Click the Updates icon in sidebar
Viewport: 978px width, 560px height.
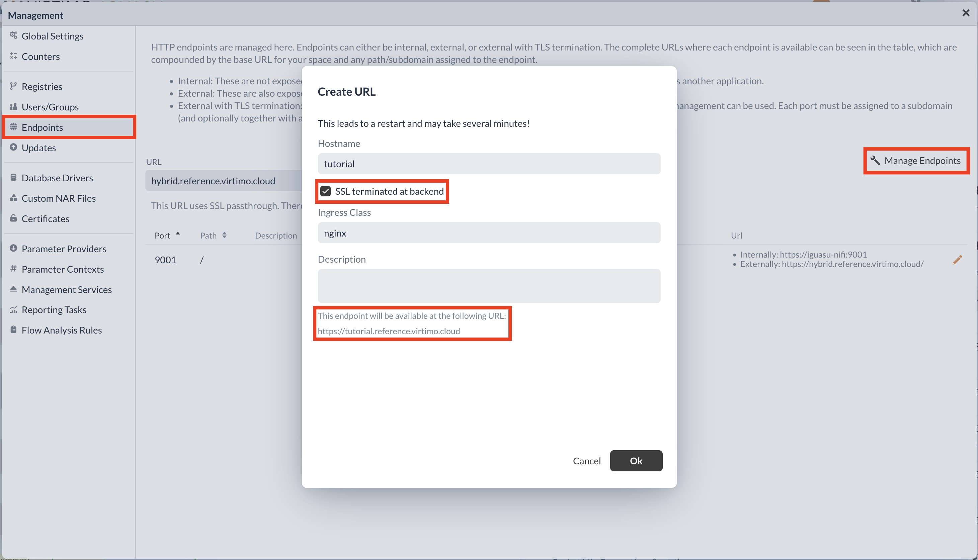tap(13, 147)
